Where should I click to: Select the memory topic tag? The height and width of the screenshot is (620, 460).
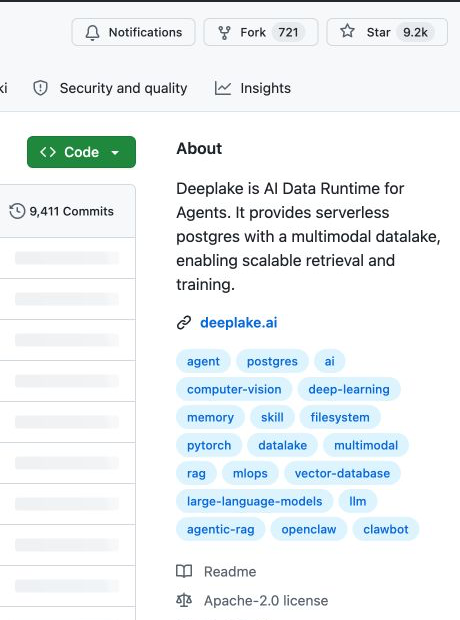tap(210, 418)
